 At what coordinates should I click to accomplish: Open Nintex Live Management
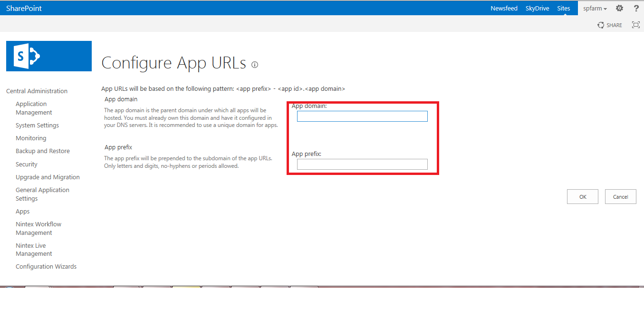pyautogui.click(x=34, y=249)
